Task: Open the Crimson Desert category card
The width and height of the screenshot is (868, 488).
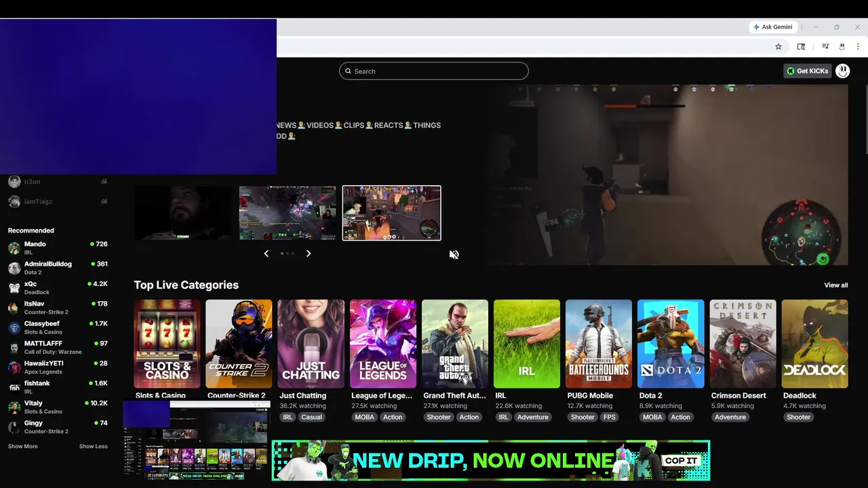Action: [743, 344]
